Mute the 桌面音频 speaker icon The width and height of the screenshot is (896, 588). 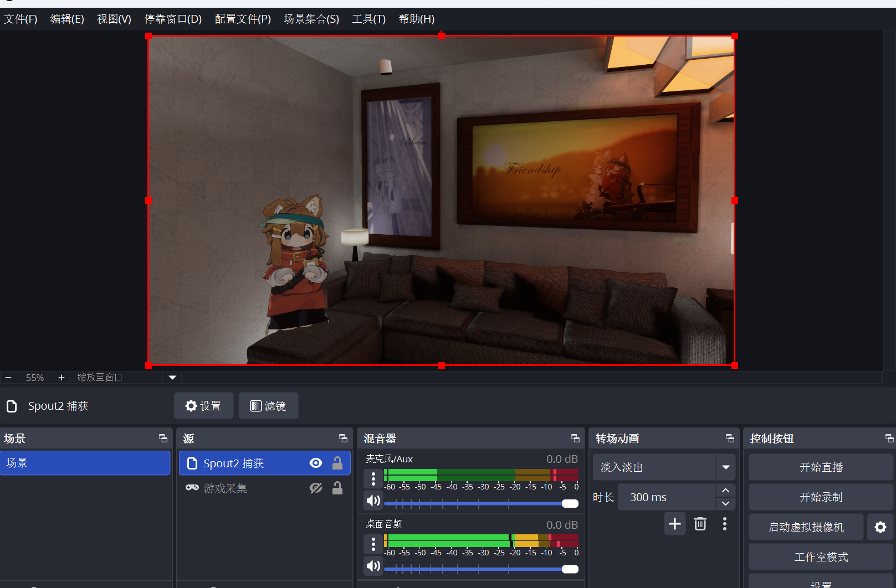click(373, 566)
